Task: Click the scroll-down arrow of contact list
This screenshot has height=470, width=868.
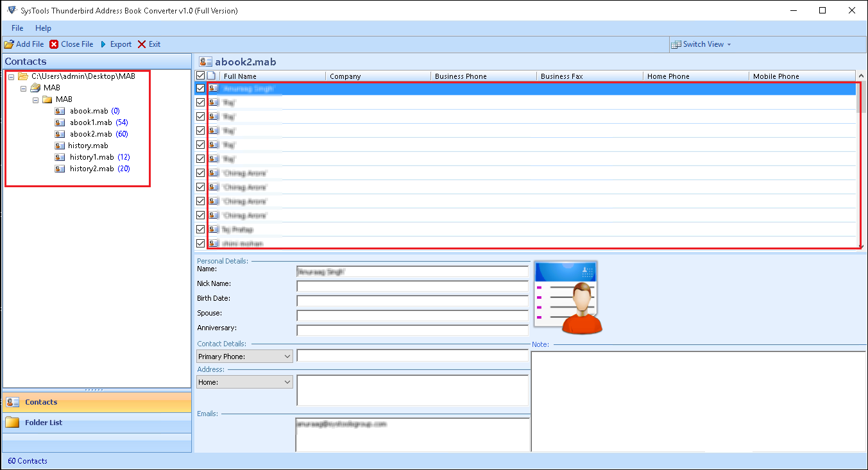Action: click(x=861, y=245)
